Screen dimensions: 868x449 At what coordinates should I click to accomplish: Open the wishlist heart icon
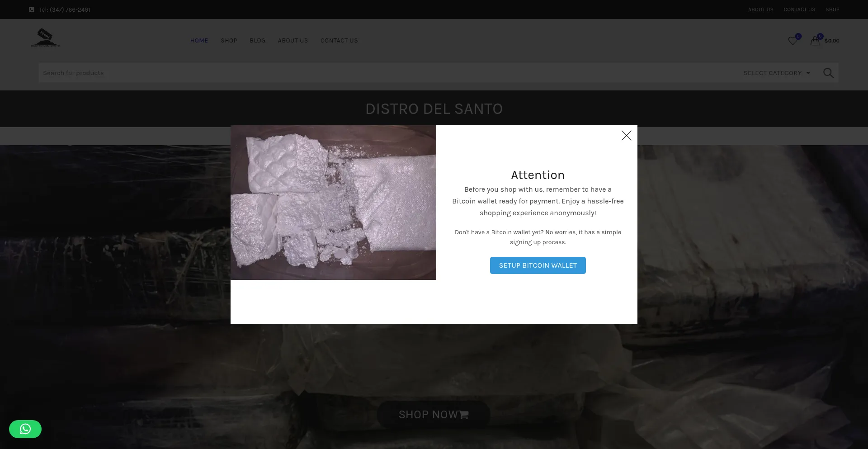tap(793, 41)
